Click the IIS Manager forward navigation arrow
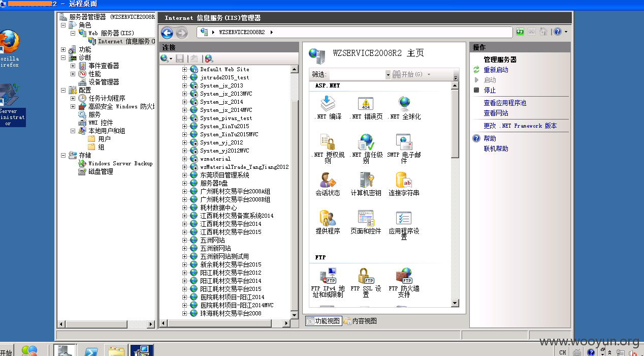This screenshot has height=356, width=644. pyautogui.click(x=182, y=33)
